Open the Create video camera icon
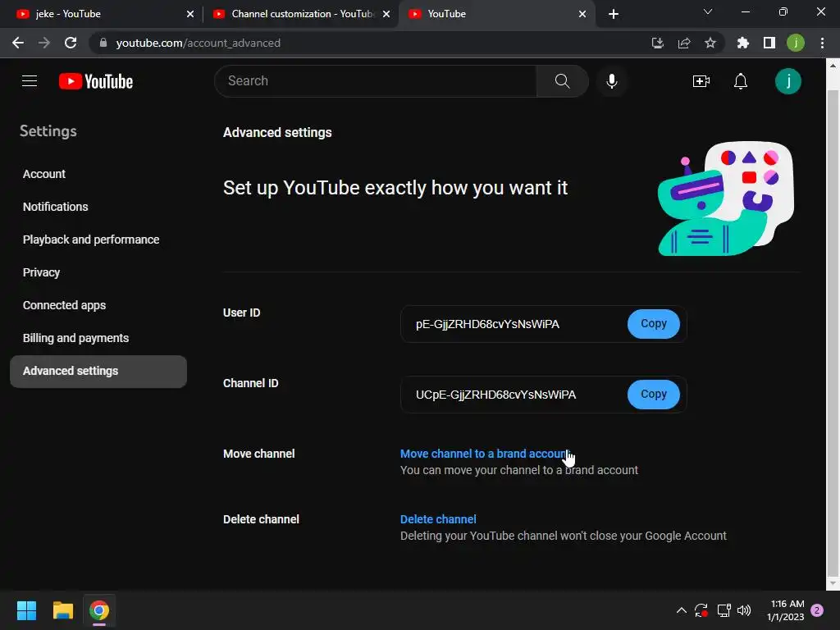This screenshot has height=630, width=840. pos(701,81)
